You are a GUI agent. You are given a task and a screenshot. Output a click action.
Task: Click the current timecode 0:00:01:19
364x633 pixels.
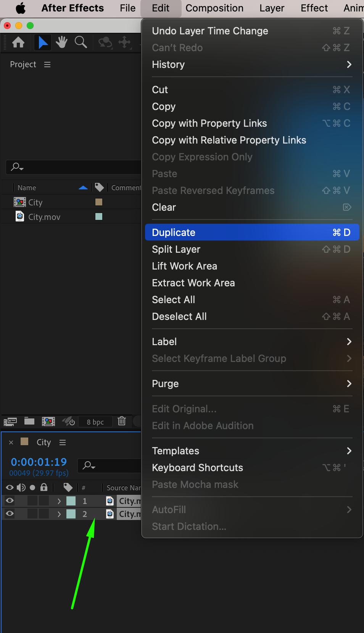click(39, 462)
